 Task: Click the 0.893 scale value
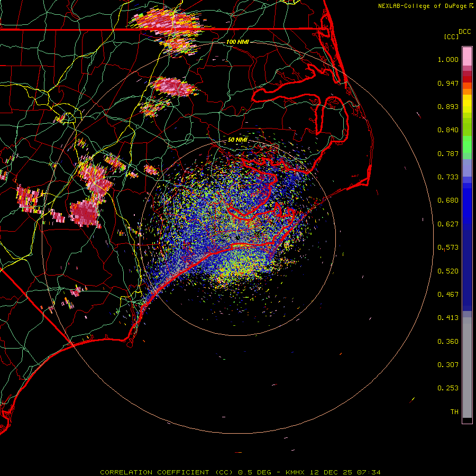(448, 106)
